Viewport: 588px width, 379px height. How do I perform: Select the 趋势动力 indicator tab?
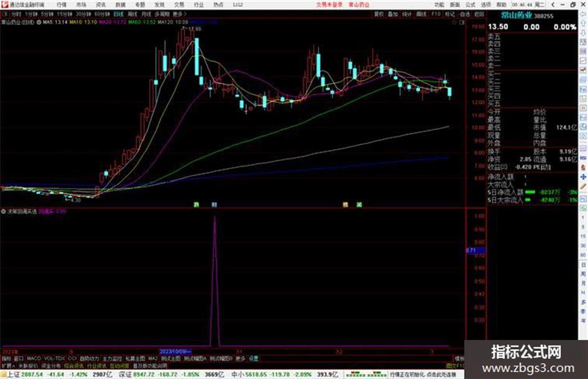pyautogui.click(x=89, y=358)
